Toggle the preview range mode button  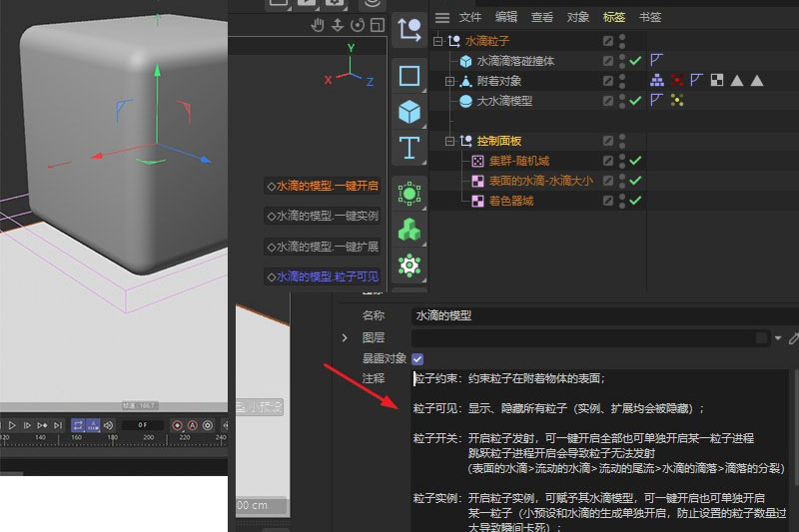[93, 425]
